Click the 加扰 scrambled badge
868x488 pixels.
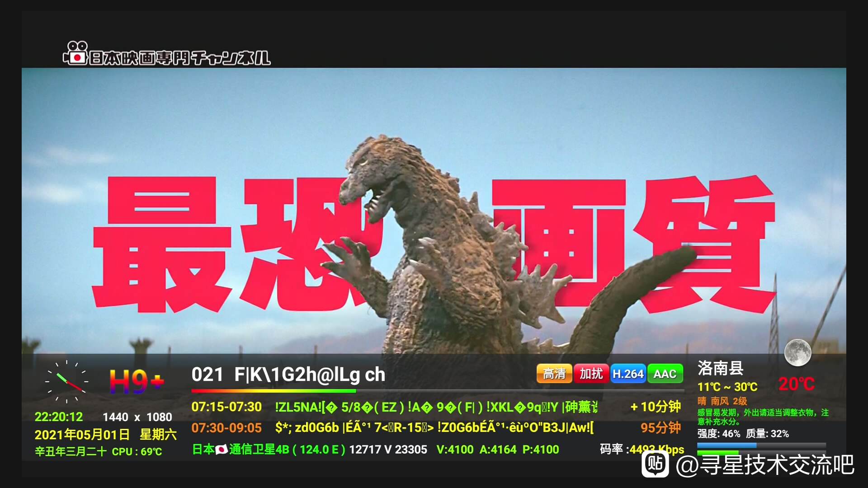click(x=591, y=374)
